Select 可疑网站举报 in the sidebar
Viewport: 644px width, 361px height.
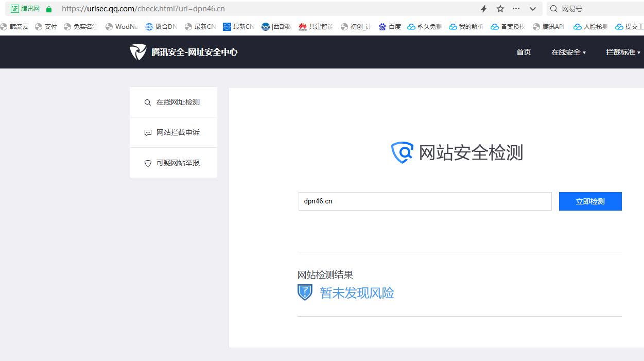(173, 163)
